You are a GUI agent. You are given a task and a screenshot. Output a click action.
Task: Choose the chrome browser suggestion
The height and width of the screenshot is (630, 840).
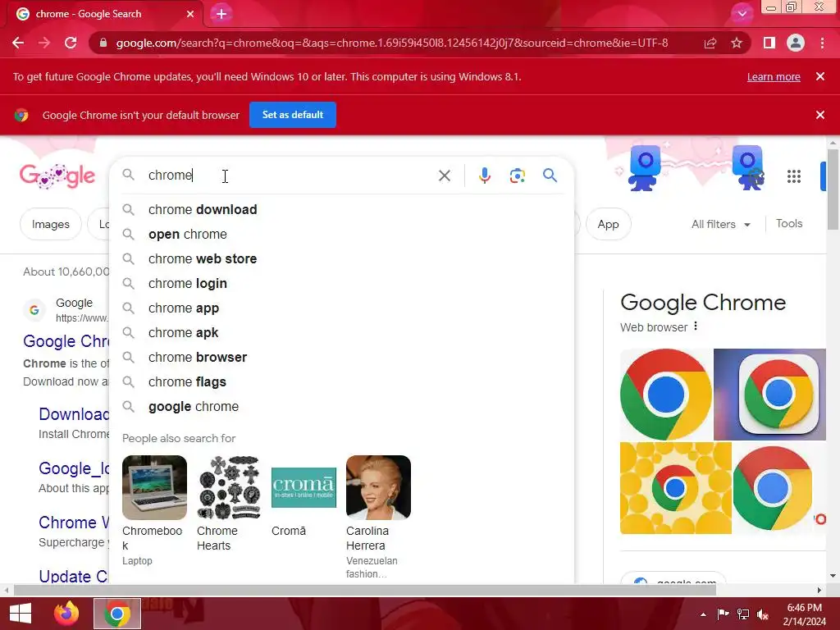(x=342, y=358)
